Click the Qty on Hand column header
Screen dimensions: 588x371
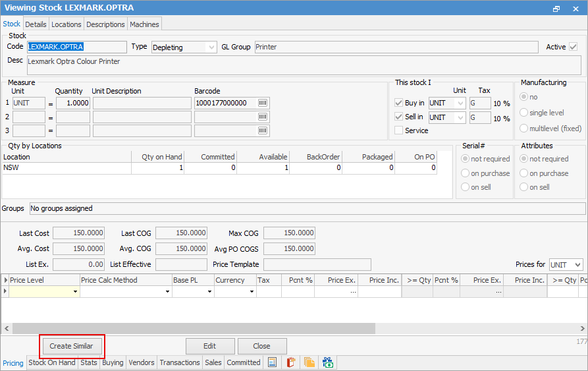point(158,157)
